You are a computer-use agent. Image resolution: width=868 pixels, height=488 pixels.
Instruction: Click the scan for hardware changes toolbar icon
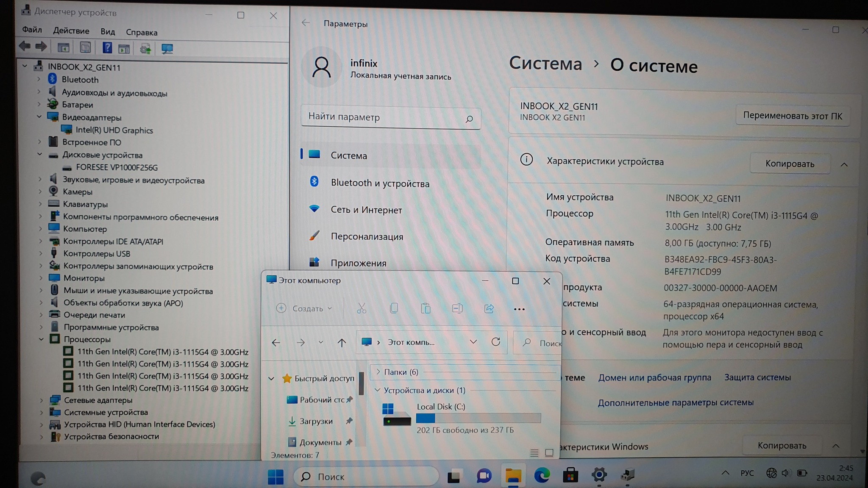167,49
